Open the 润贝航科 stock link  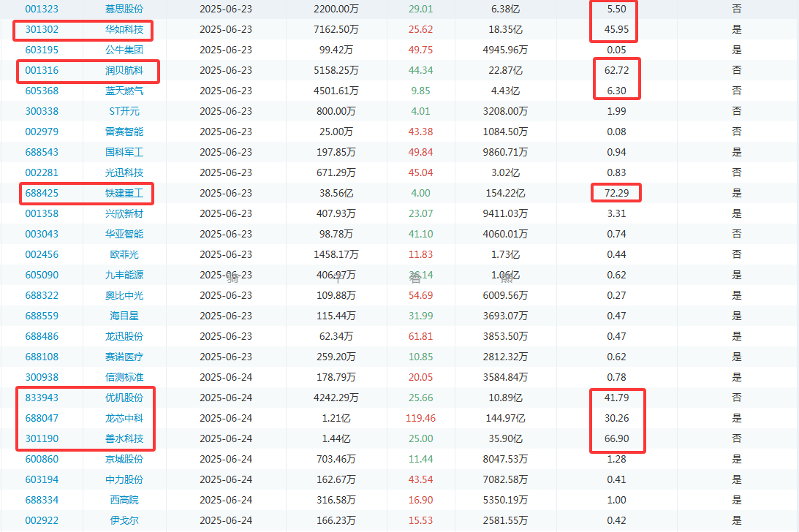point(124,70)
